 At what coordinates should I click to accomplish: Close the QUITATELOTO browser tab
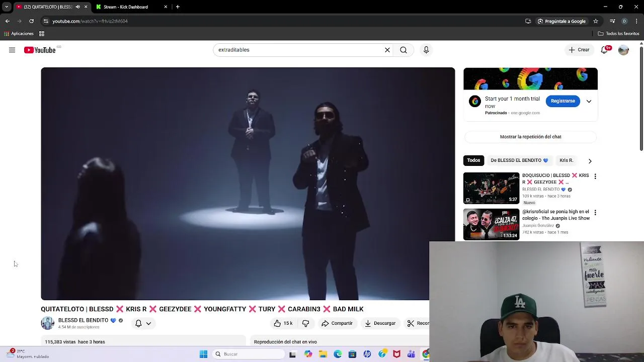[86, 7]
